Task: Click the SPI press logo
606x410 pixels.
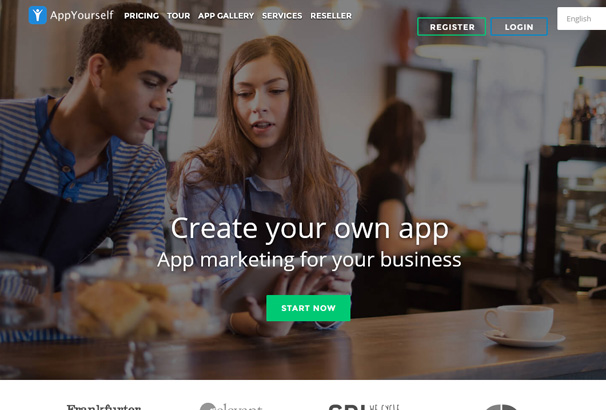Action: pos(364,407)
